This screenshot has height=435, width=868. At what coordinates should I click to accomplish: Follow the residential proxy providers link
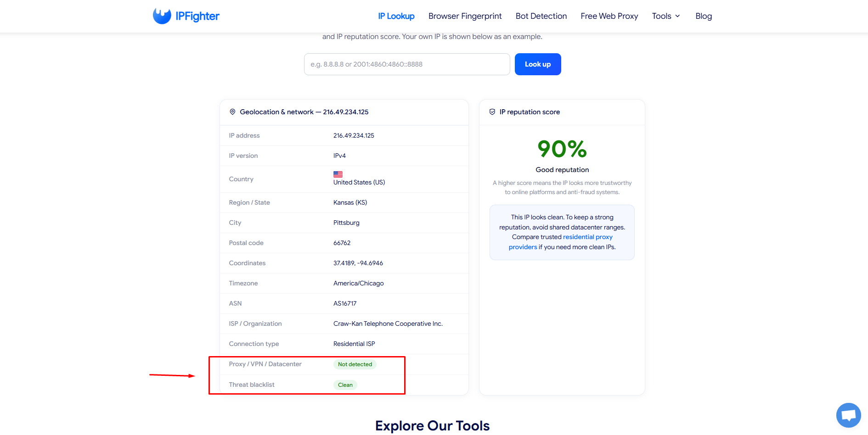click(561, 242)
